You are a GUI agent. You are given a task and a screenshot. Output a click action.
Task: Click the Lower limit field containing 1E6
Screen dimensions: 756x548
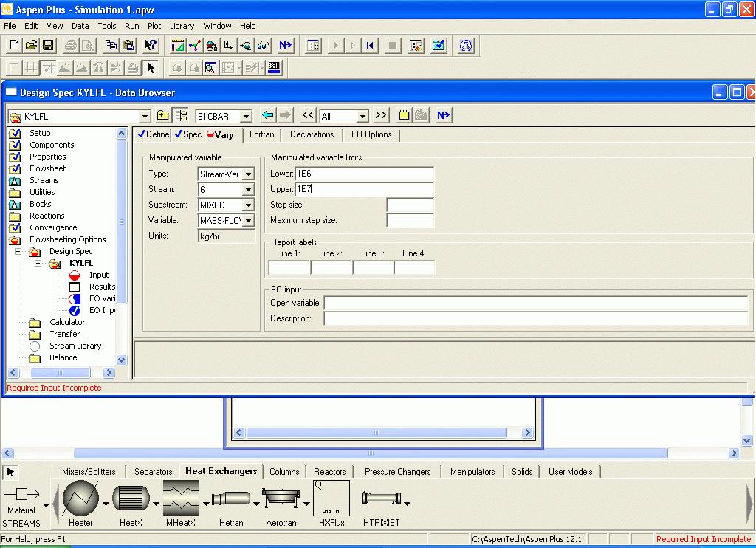tap(364, 174)
